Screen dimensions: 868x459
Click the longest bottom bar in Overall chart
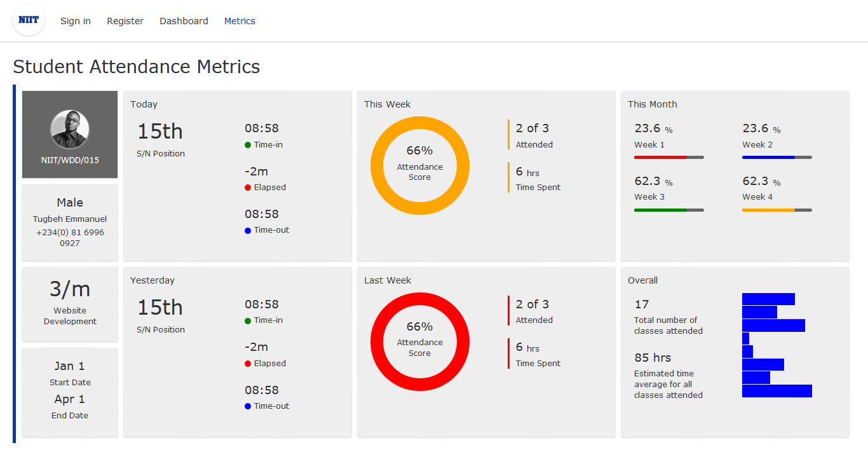point(777,391)
